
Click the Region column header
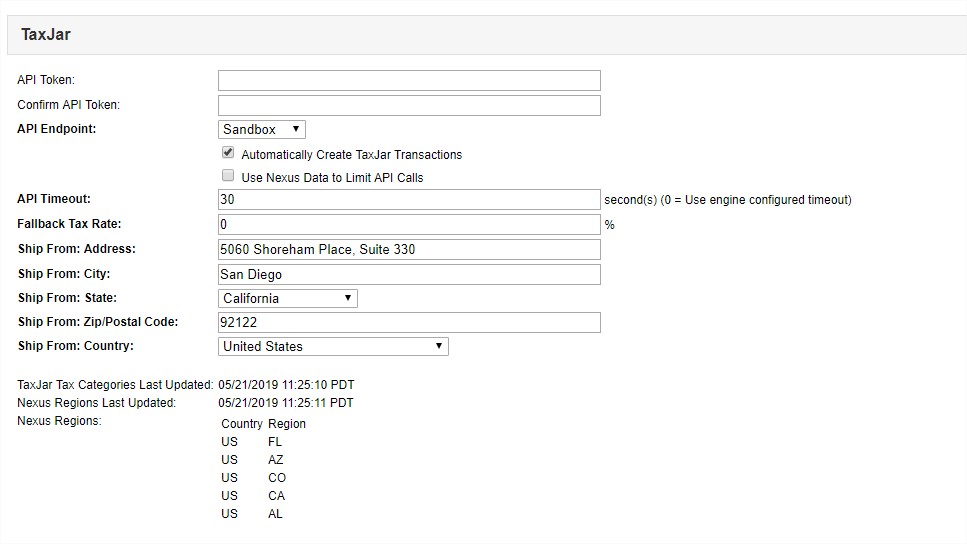[287, 424]
